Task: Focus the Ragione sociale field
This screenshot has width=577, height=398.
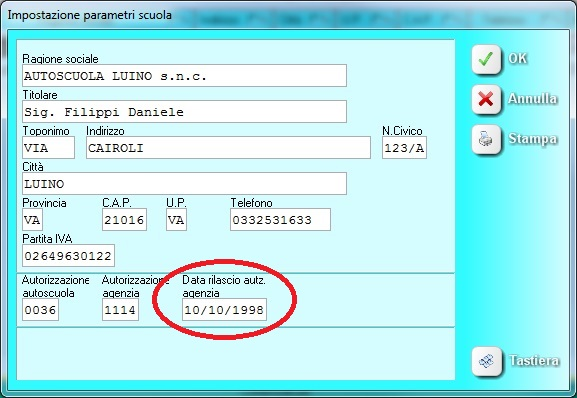Action: click(x=184, y=76)
